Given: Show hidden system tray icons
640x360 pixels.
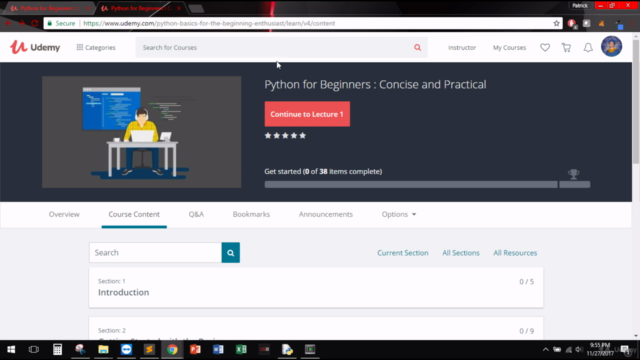Looking at the screenshot, I should click(545, 350).
